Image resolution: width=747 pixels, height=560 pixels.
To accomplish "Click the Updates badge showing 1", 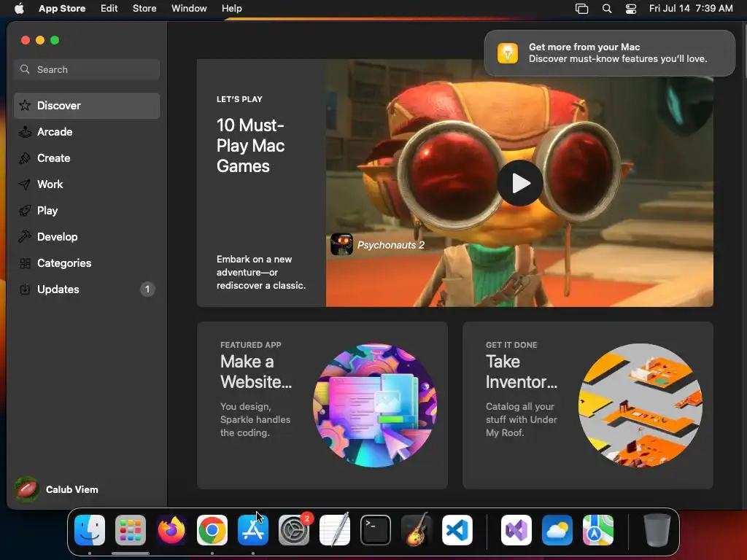I will tap(147, 289).
